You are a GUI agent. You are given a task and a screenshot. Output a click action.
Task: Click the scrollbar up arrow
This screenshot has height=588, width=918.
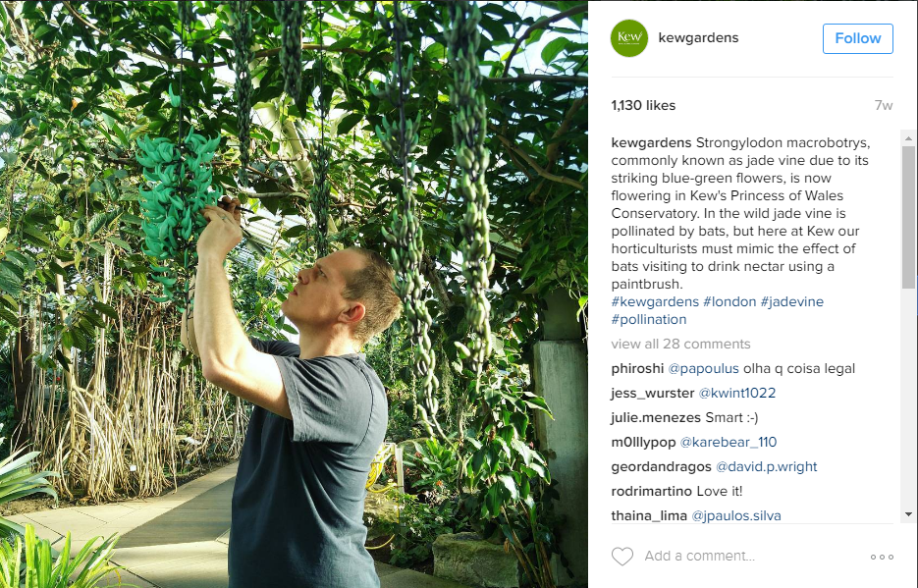(908, 138)
